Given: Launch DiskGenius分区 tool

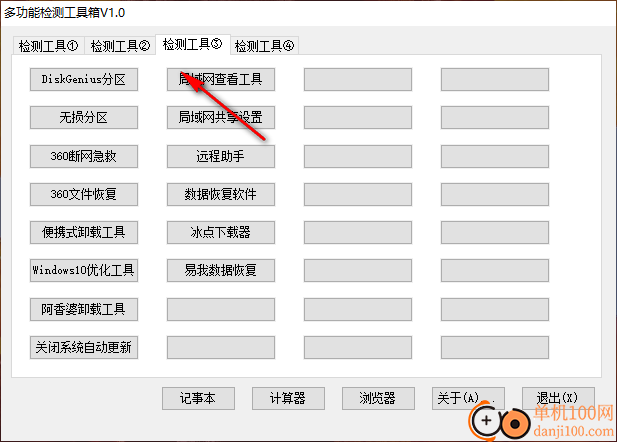Looking at the screenshot, I should click(84, 80).
